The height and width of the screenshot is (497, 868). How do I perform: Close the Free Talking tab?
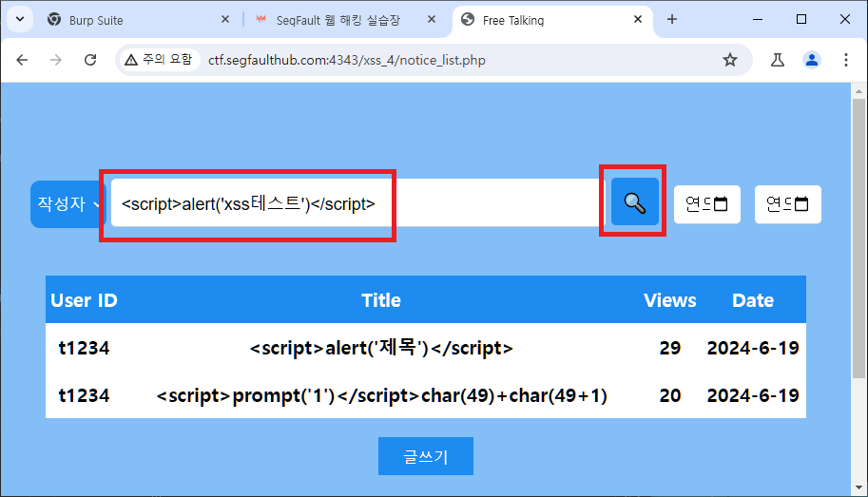pos(638,19)
